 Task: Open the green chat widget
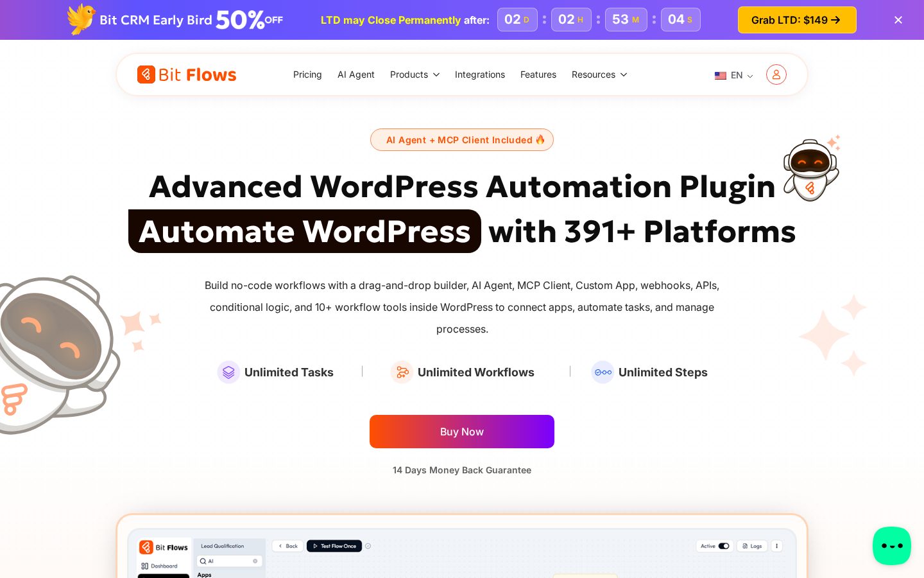pos(892,546)
